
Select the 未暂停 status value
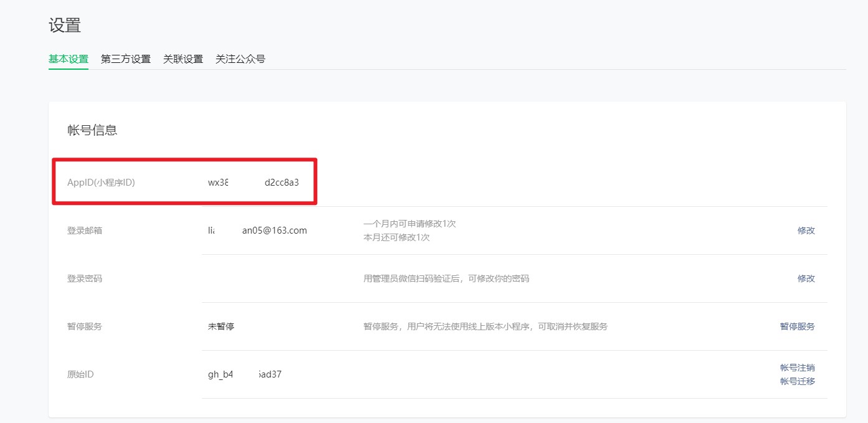(221, 326)
